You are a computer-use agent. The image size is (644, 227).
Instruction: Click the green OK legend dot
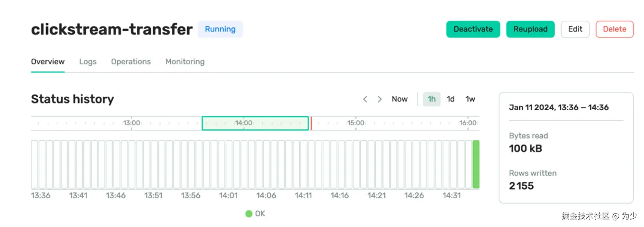pyautogui.click(x=249, y=214)
